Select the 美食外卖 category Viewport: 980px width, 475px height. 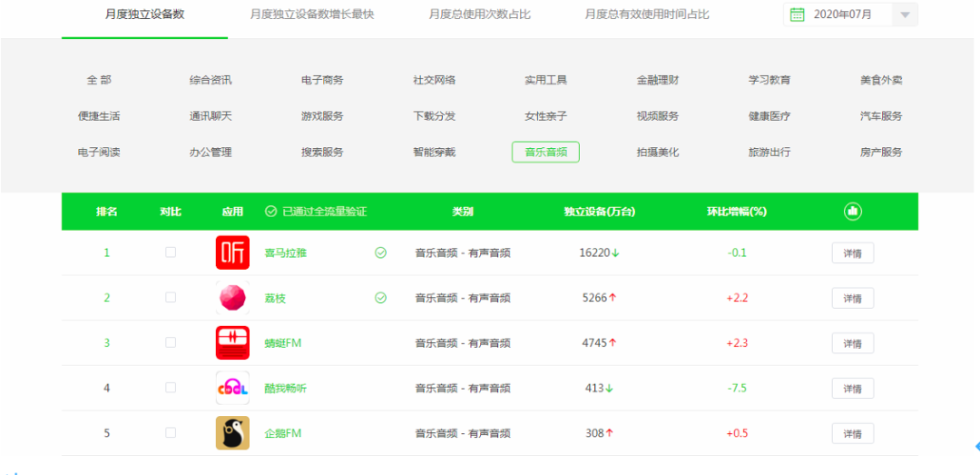(881, 80)
